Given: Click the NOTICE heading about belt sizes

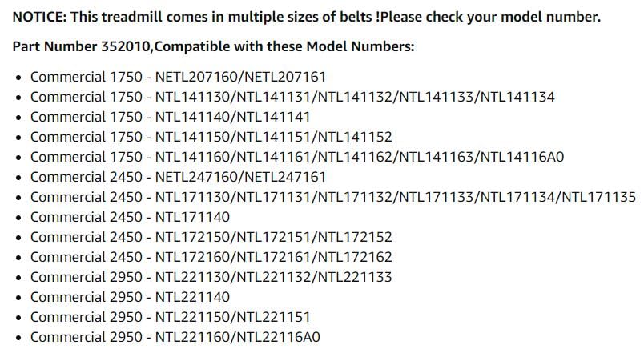Looking at the screenshot, I should [x=307, y=18].
